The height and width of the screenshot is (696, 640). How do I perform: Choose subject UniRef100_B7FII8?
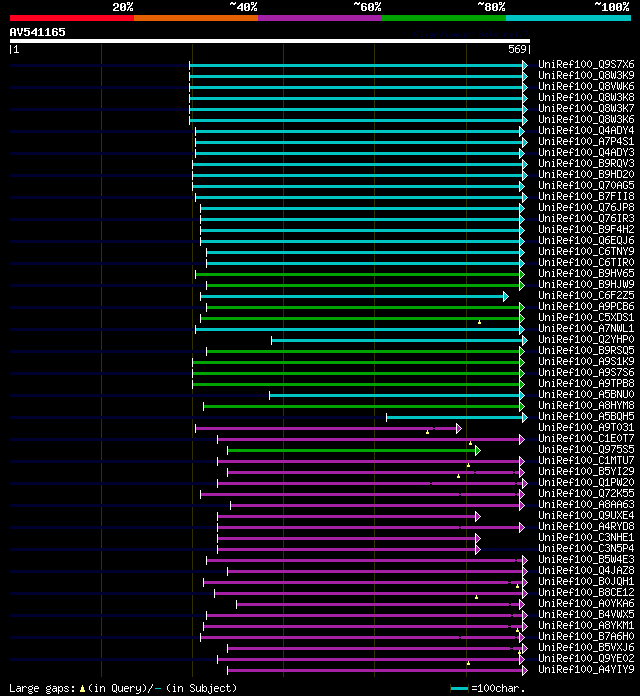tap(586, 196)
